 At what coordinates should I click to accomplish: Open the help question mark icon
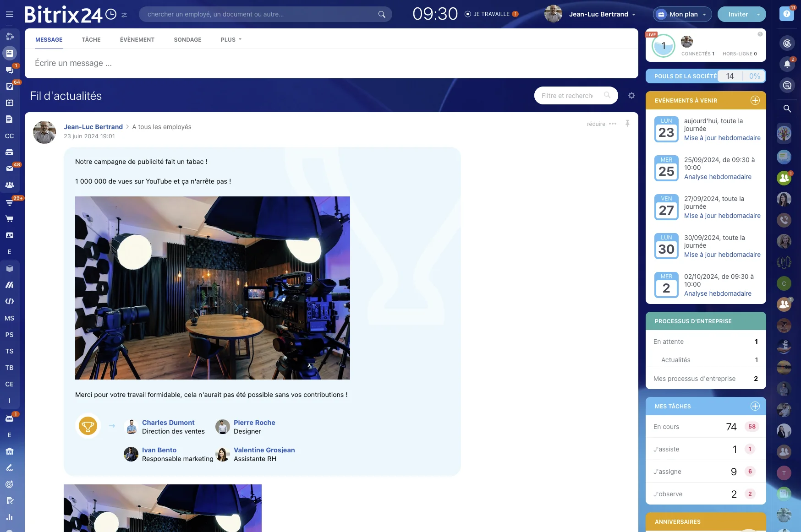[x=786, y=14]
